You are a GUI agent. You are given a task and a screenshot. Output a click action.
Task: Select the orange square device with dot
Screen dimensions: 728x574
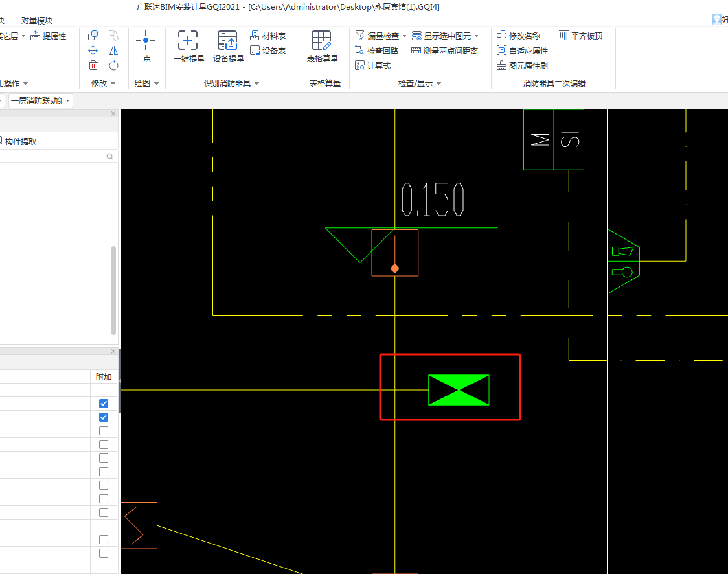pos(394,253)
